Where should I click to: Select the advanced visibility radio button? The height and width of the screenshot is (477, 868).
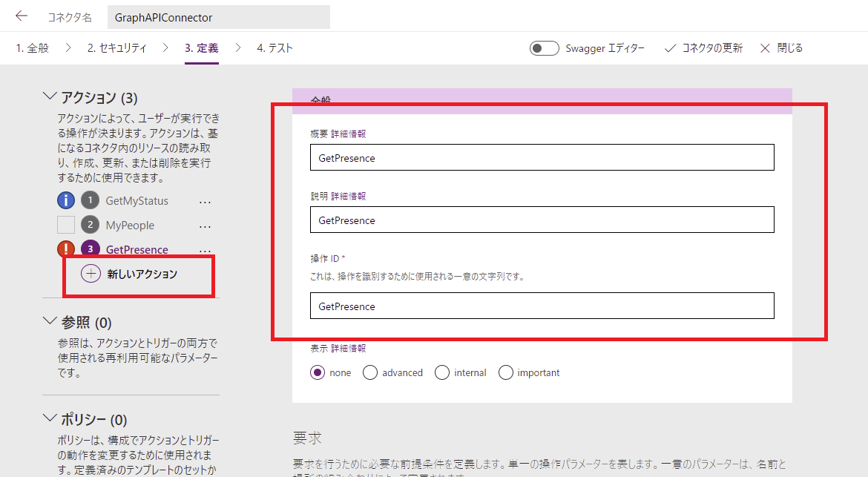coord(370,372)
